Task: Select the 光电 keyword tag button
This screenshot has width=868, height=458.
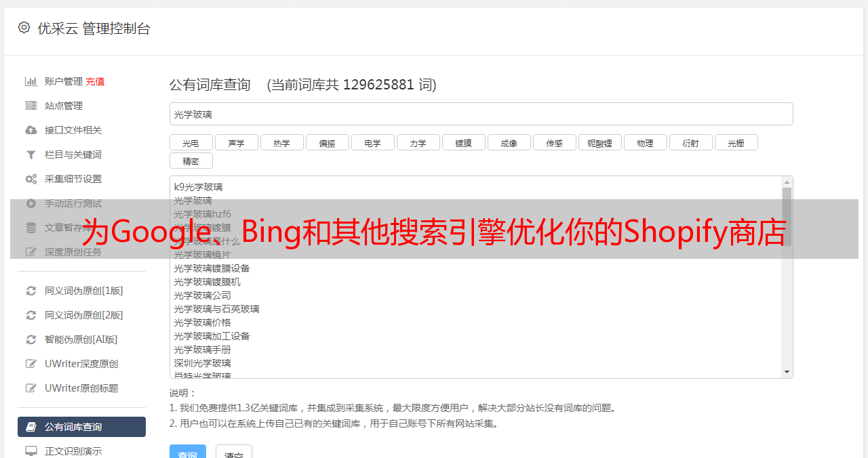Action: (x=191, y=142)
